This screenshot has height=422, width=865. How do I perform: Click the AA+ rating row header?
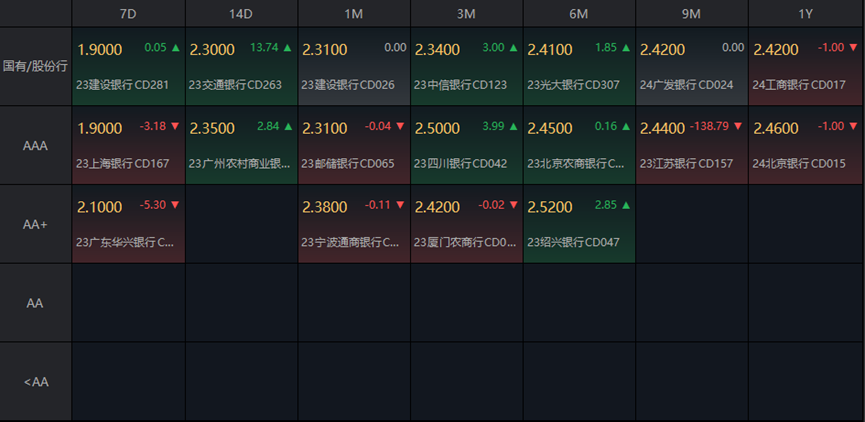click(x=35, y=224)
